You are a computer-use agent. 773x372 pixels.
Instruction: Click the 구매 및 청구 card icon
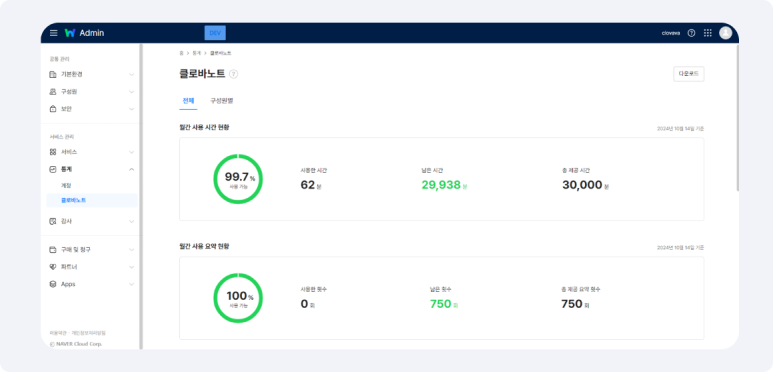53,250
